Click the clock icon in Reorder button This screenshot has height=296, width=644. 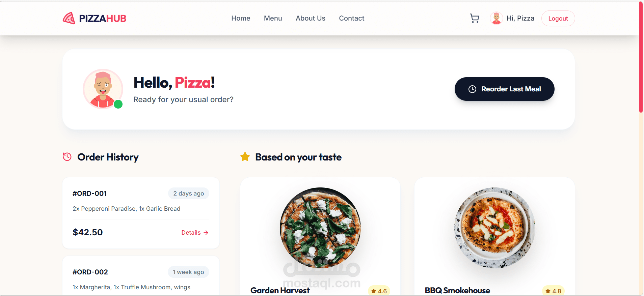(x=472, y=89)
